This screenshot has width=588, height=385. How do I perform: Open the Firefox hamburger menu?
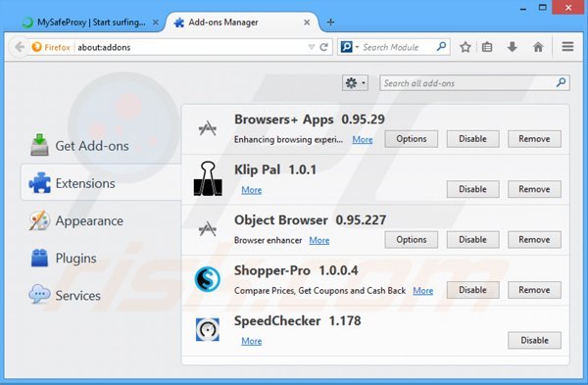pos(567,47)
